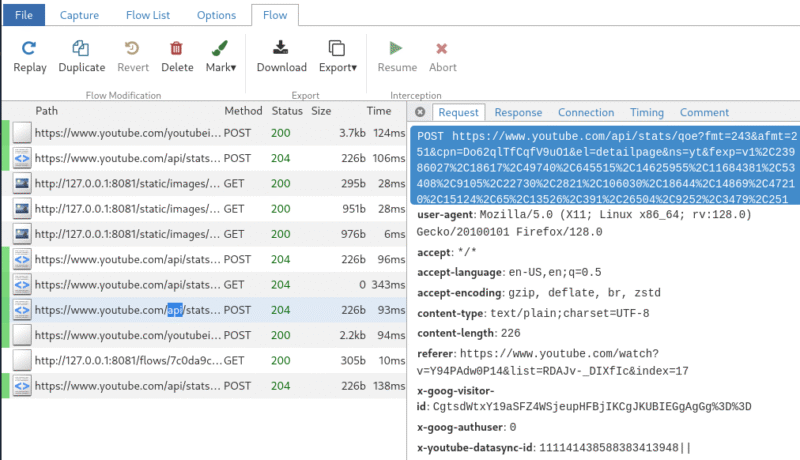Open the Timing detail tab
This screenshot has width=800, height=460.
[646, 112]
